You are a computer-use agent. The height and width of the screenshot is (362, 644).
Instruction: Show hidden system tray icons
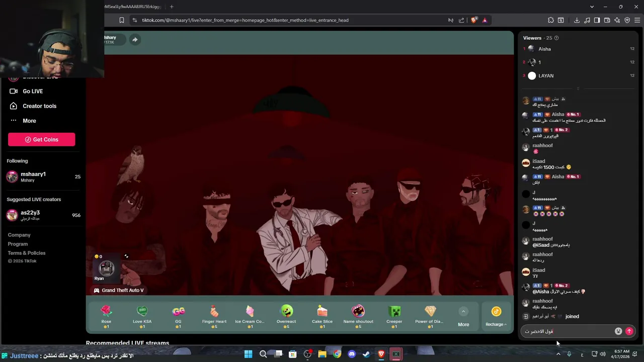pyautogui.click(x=558, y=354)
